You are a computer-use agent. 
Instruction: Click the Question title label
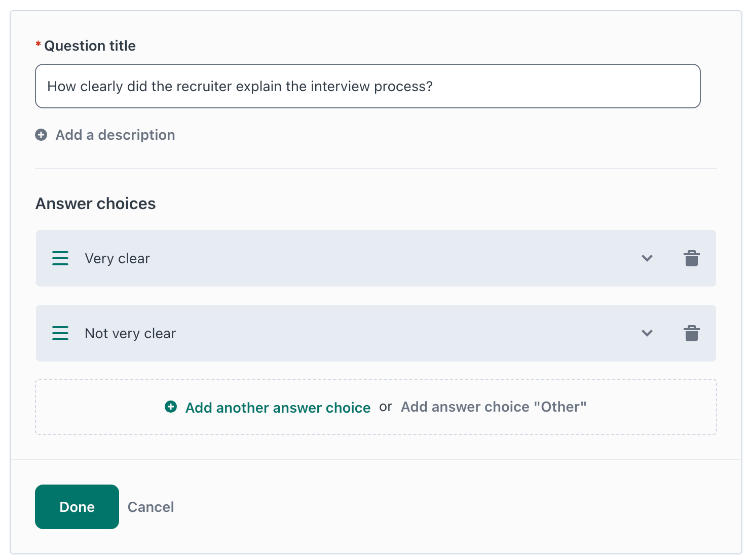pos(90,46)
